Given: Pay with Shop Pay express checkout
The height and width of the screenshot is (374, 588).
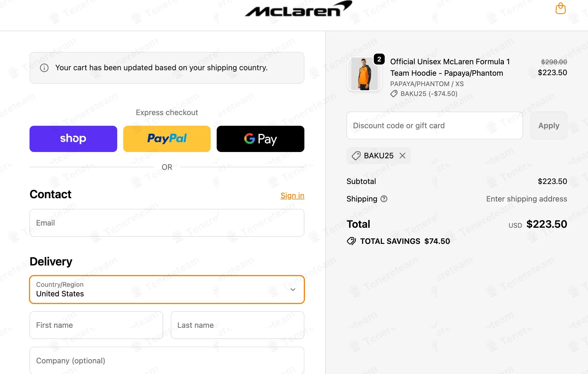Looking at the screenshot, I should 73,139.
